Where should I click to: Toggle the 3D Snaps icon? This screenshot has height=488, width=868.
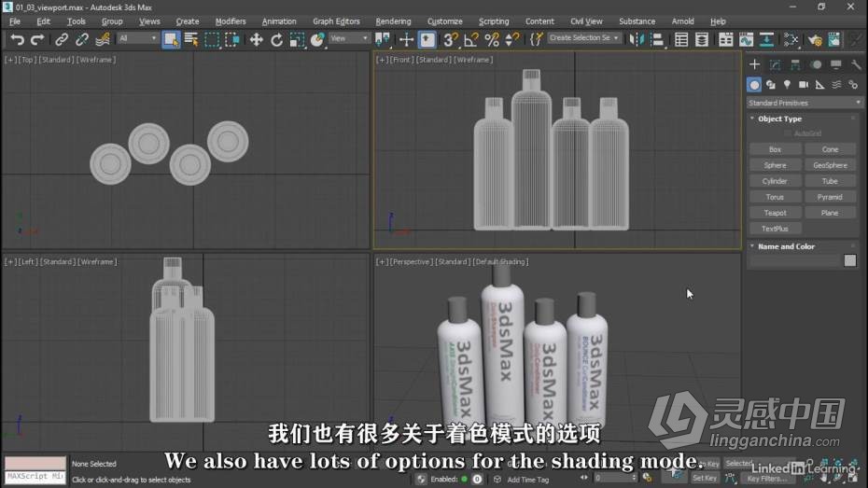tap(451, 39)
